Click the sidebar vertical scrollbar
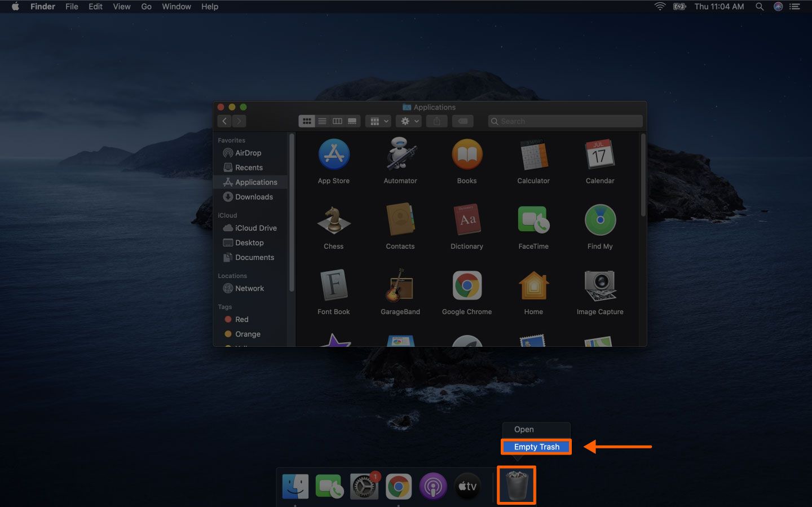This screenshot has height=507, width=812. click(x=292, y=212)
